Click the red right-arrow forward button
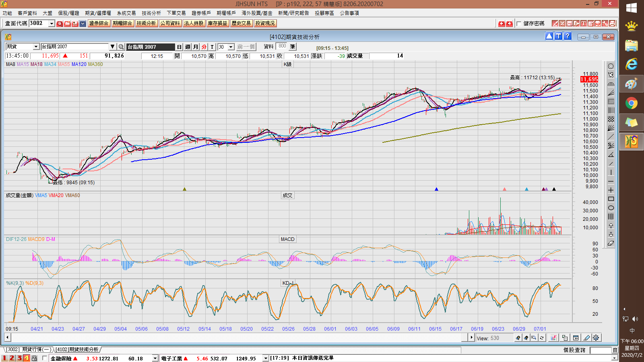 pos(509,24)
